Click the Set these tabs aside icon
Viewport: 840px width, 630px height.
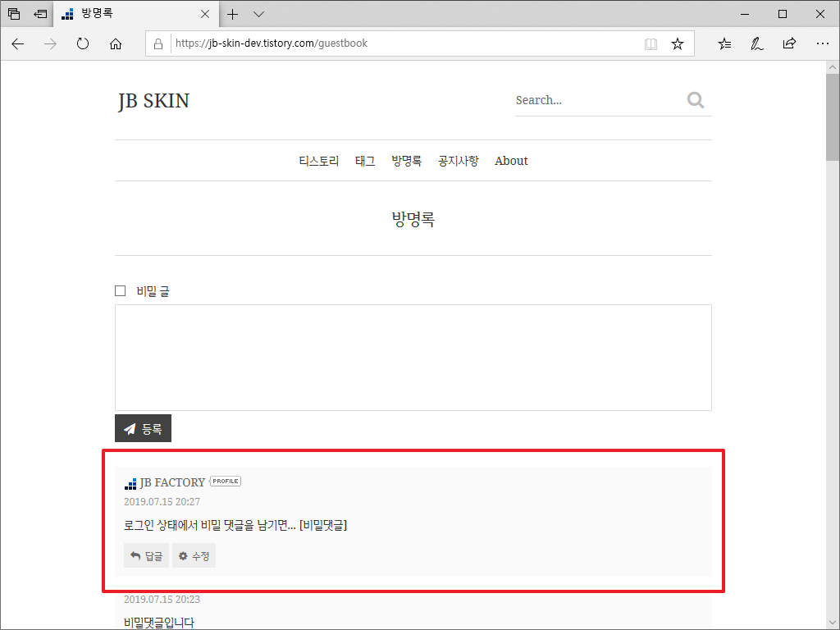coord(40,14)
